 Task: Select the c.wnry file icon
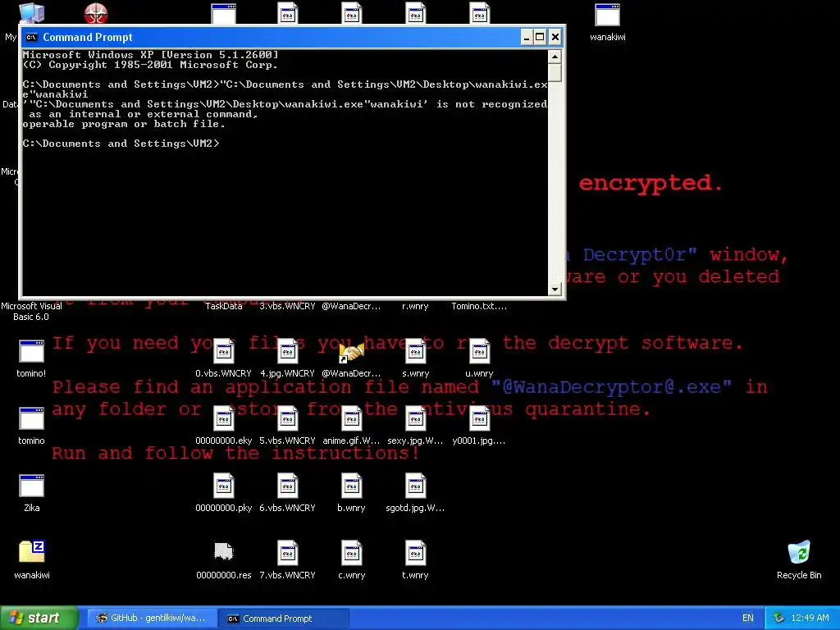351,553
